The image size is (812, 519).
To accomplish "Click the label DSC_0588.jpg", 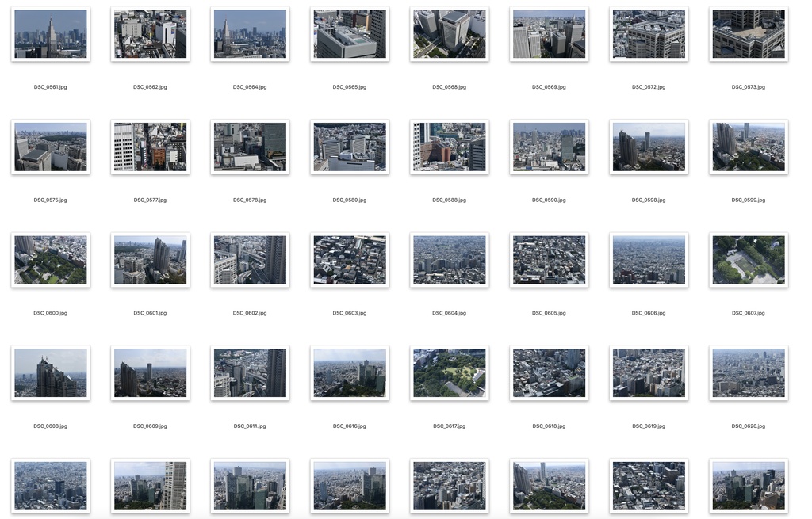I will pyautogui.click(x=449, y=199).
